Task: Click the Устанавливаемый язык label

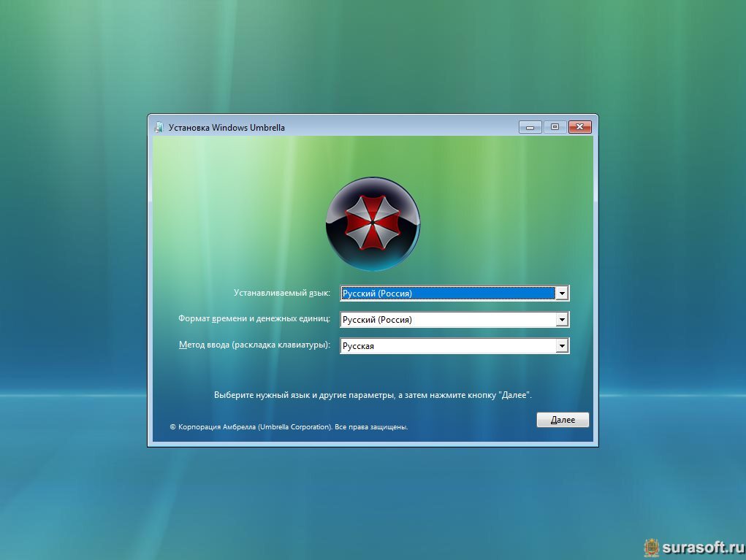Action: [281, 293]
